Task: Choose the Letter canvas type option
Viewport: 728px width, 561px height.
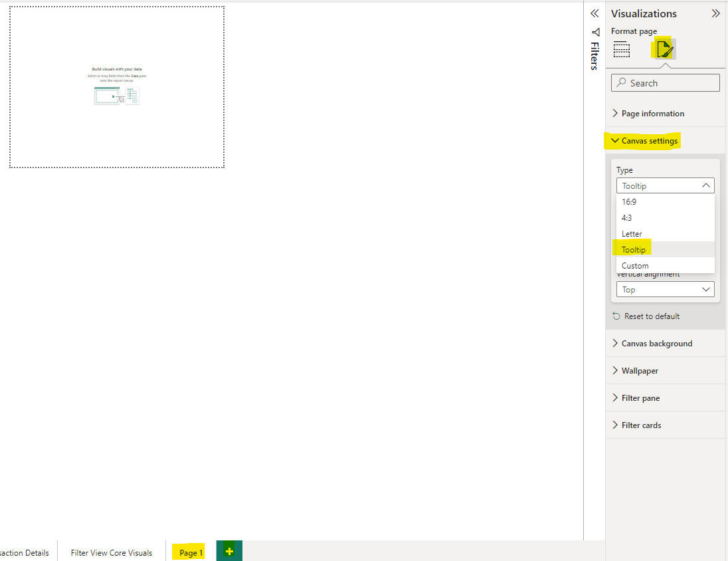Action: point(666,234)
